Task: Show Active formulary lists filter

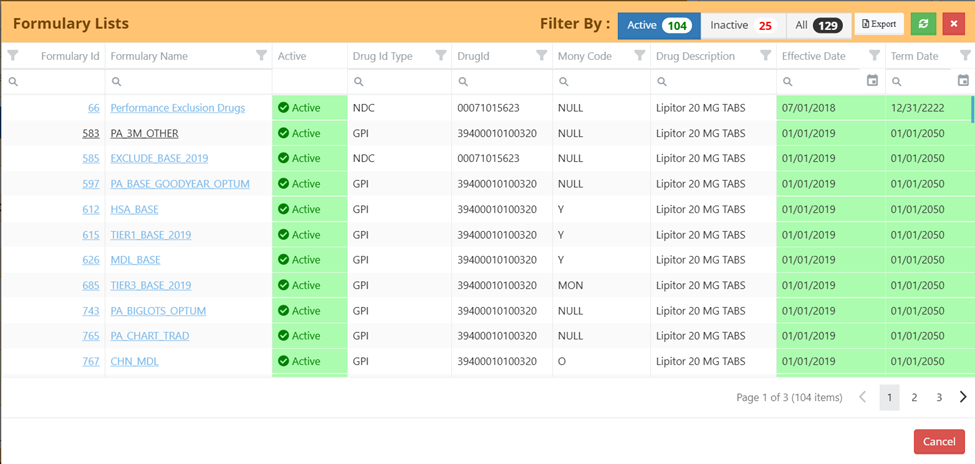Action: pos(658,25)
